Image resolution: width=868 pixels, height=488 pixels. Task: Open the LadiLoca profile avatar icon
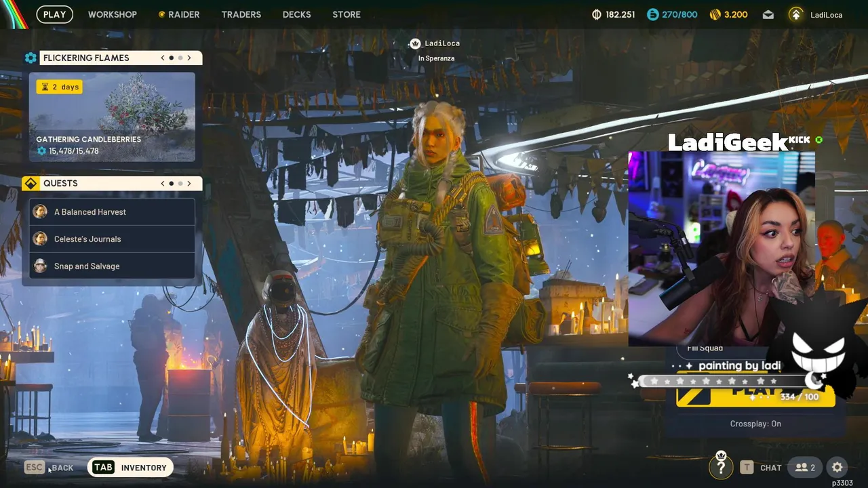click(x=796, y=14)
